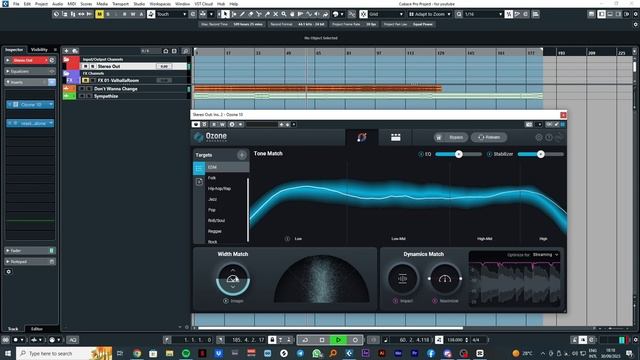Open the Project menu
640x360 pixels.
(x=41, y=4)
